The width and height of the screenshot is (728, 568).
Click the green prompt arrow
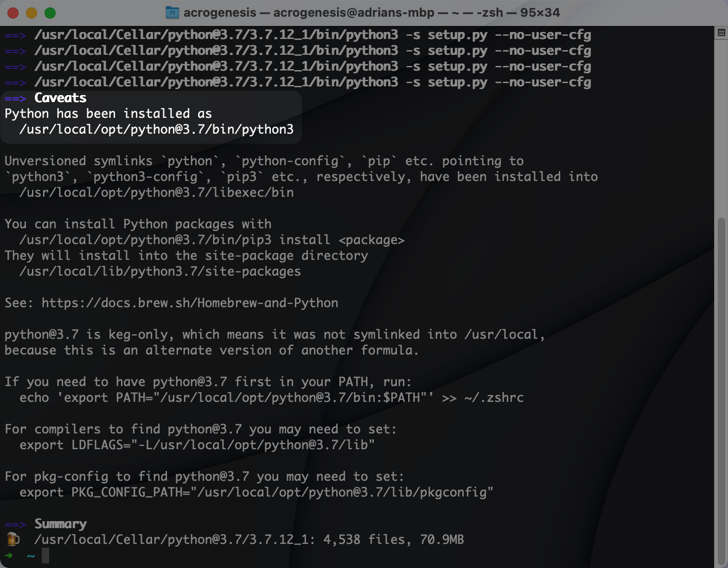coord(9,555)
